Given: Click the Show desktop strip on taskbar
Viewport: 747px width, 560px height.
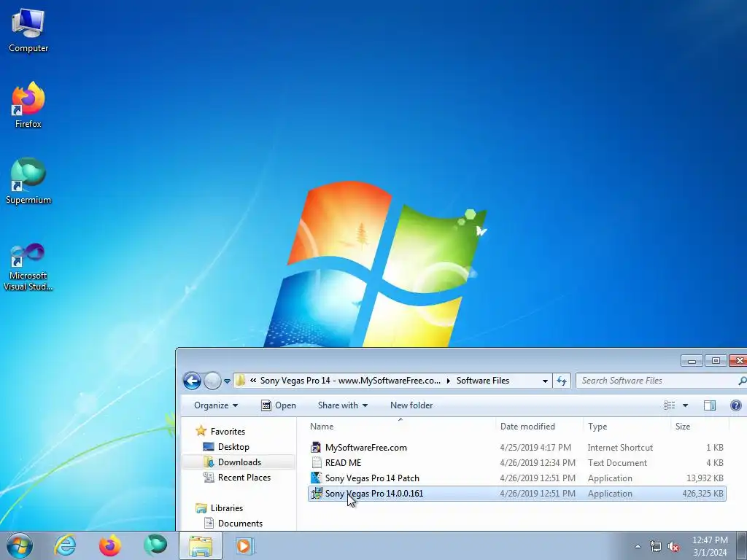Looking at the screenshot, I should (742, 545).
